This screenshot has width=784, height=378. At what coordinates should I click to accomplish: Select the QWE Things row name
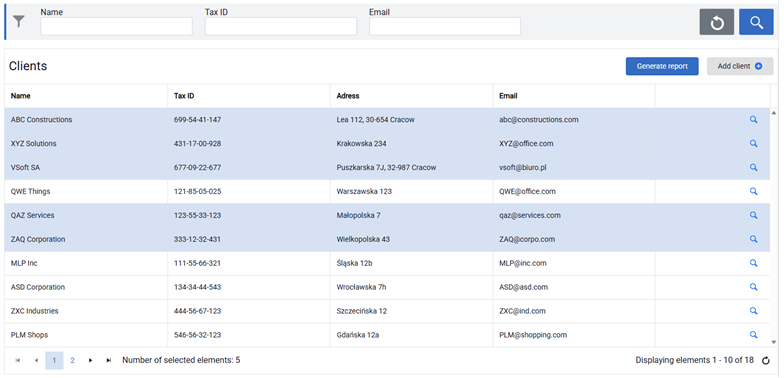click(x=30, y=192)
